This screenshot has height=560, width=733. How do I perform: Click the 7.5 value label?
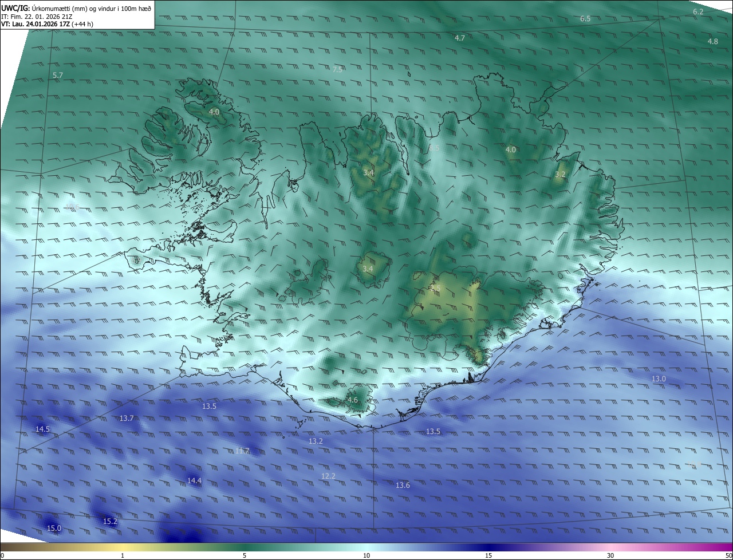[x=338, y=69]
